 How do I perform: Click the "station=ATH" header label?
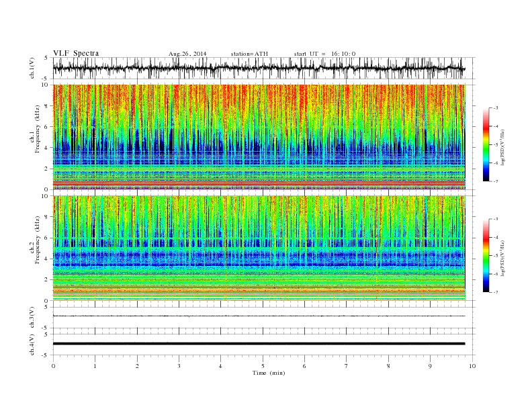[249, 54]
